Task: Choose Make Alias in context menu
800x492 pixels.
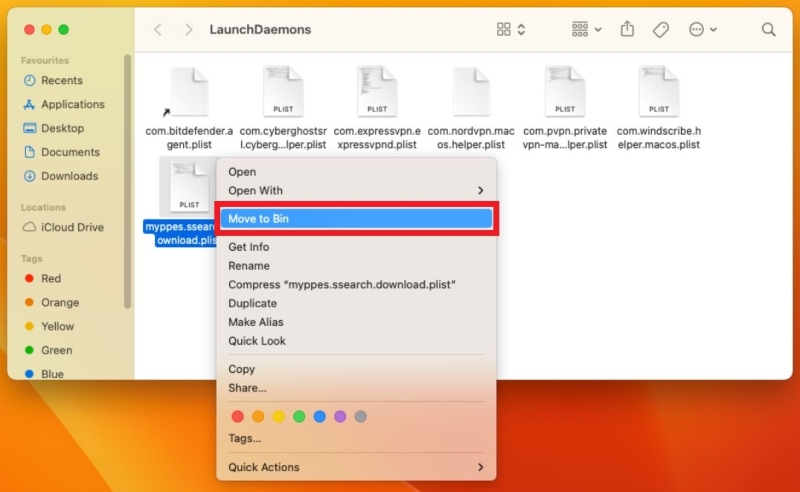Action: pos(356,323)
